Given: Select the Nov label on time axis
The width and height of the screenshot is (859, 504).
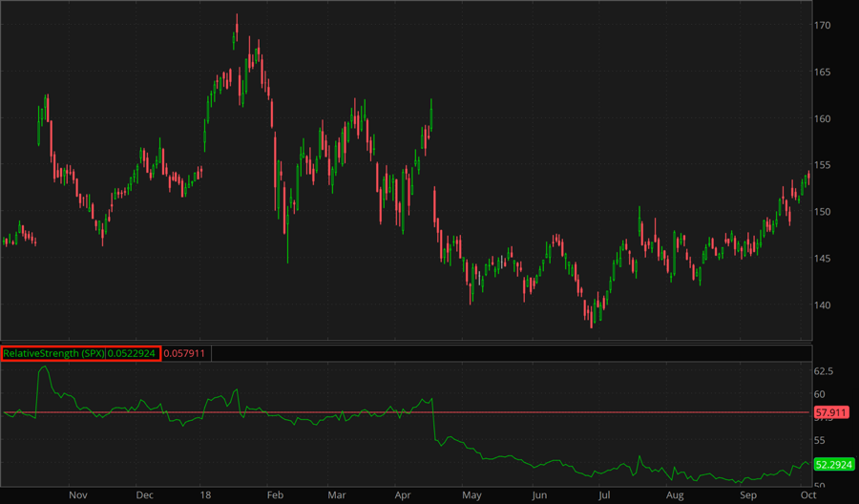Looking at the screenshot, I should click(78, 495).
